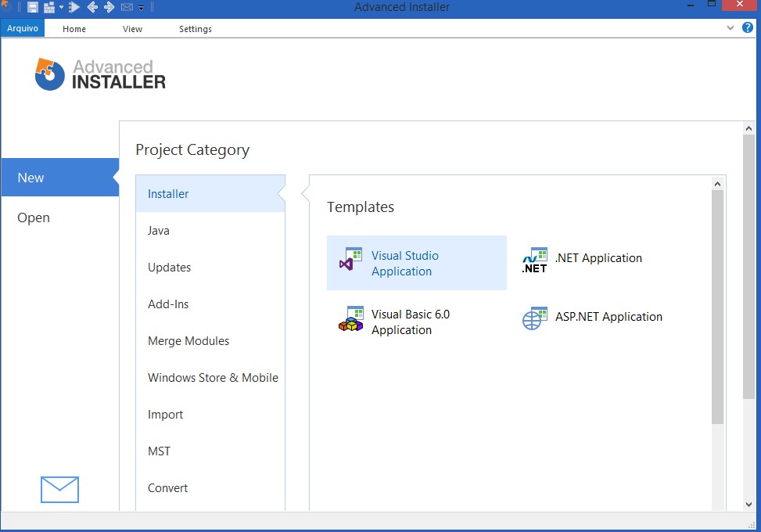Click the mail icon in title toolbar
The width and height of the screenshot is (761, 532).
(127, 7)
